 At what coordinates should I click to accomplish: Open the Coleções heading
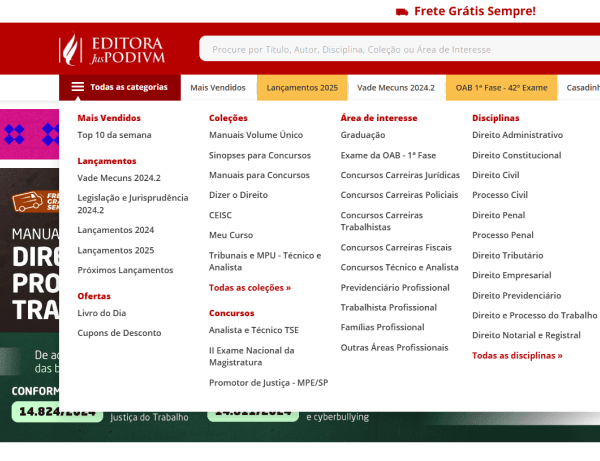pos(228,118)
